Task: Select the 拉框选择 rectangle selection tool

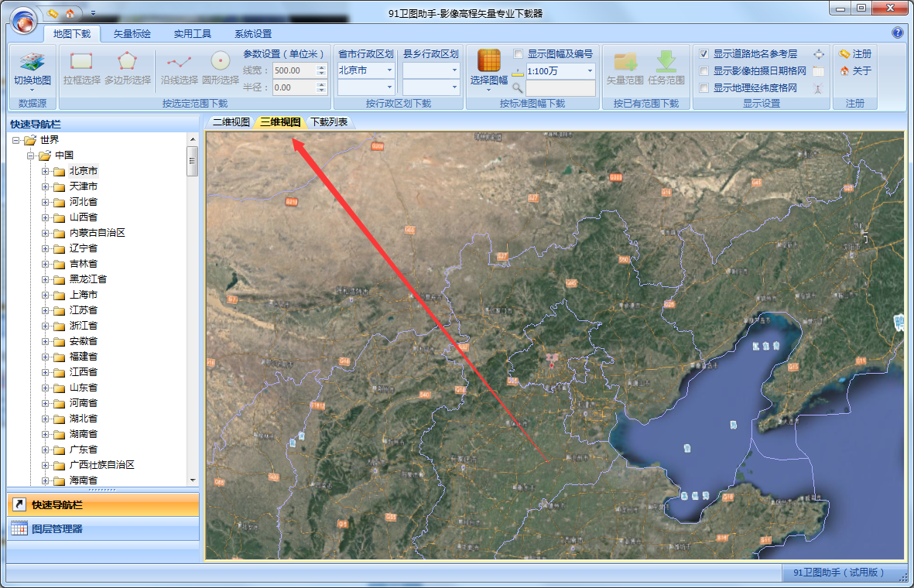Action: [81, 62]
